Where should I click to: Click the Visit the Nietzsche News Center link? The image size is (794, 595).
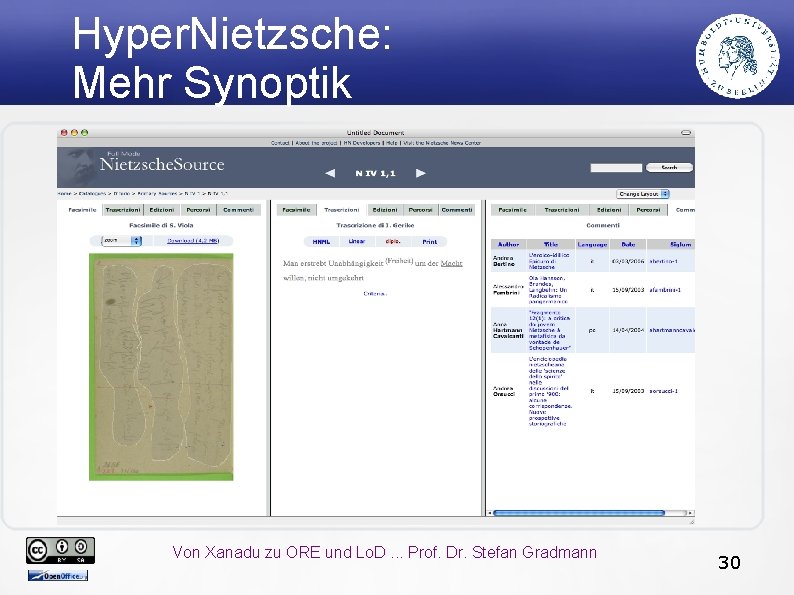(442, 143)
